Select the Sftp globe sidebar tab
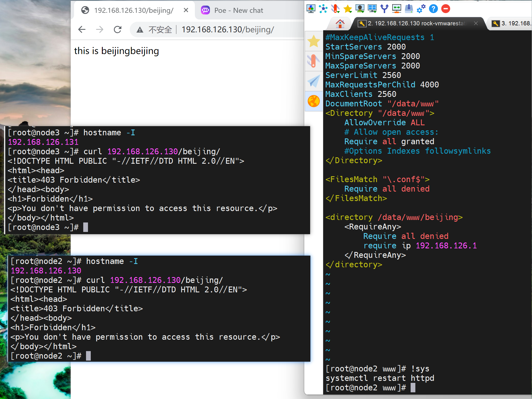 [314, 101]
